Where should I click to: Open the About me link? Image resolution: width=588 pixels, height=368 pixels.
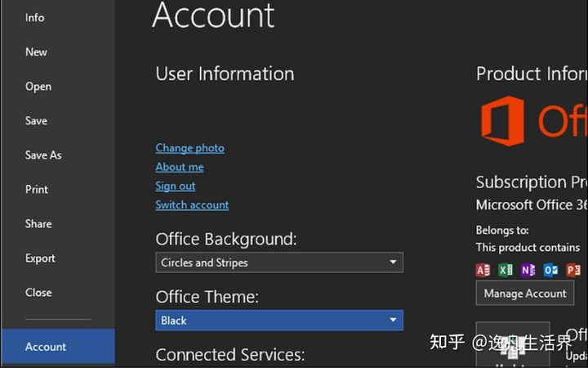[180, 167]
